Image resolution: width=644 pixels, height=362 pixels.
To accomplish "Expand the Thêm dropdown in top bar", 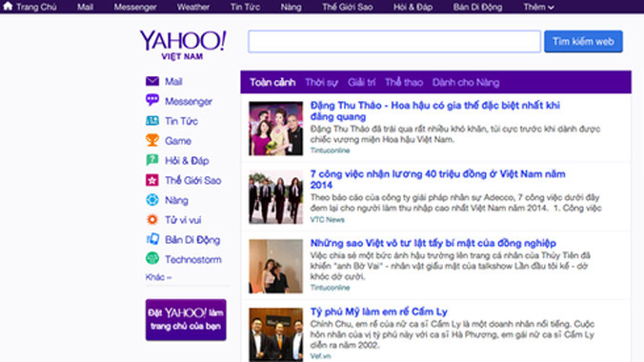I will [x=538, y=7].
